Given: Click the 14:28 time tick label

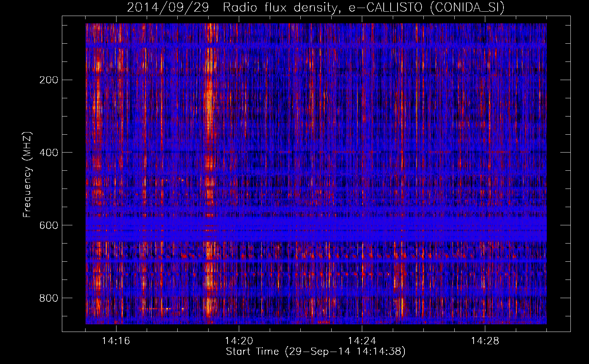Looking at the screenshot, I should [485, 341].
